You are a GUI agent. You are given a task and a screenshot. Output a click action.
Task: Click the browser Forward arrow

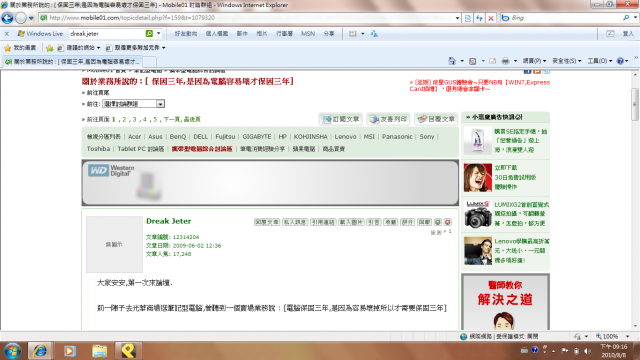[x=20, y=18]
